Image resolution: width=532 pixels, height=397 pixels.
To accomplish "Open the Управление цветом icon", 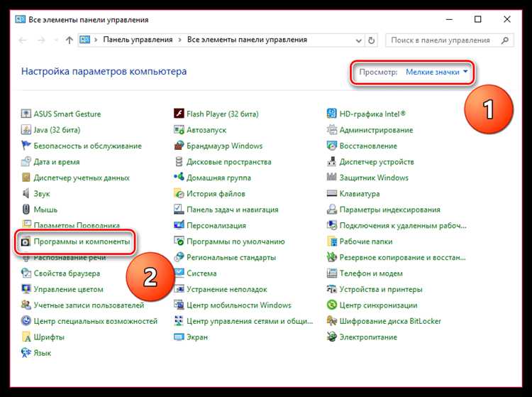I will pos(26,289).
